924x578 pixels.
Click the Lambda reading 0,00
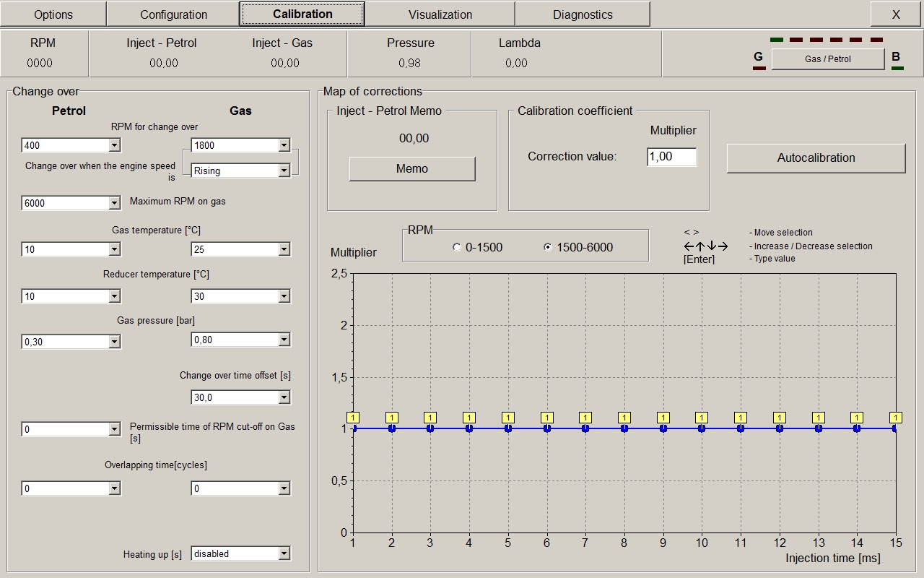(516, 64)
